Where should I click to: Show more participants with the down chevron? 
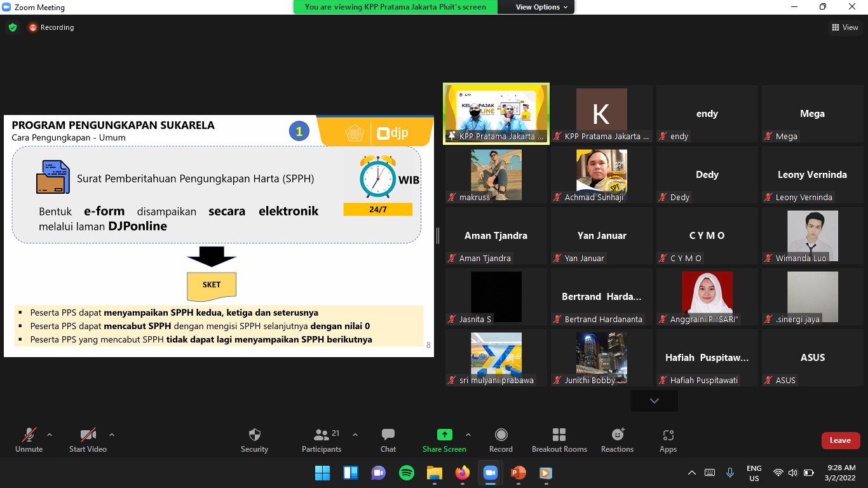(x=654, y=401)
